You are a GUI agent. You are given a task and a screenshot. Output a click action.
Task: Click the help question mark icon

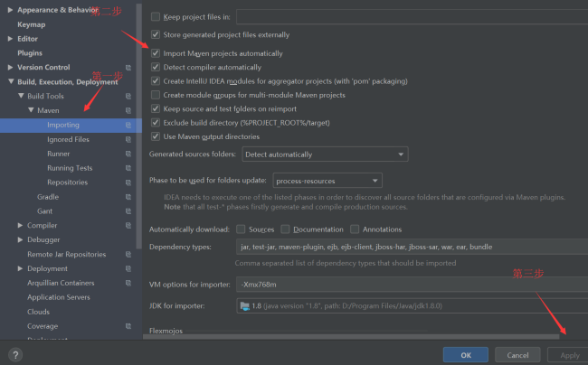(x=15, y=355)
